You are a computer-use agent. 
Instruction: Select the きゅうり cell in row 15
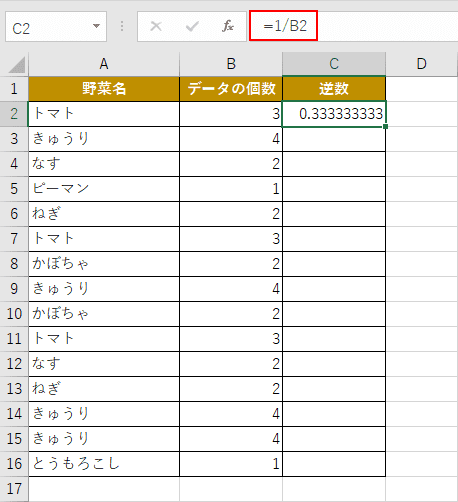click(104, 439)
